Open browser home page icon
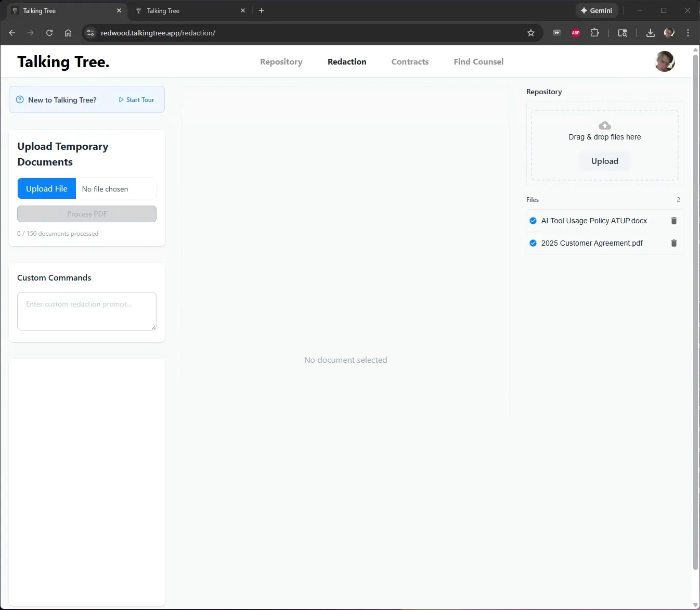Screen dimensions: 700x610 click(x=68, y=33)
